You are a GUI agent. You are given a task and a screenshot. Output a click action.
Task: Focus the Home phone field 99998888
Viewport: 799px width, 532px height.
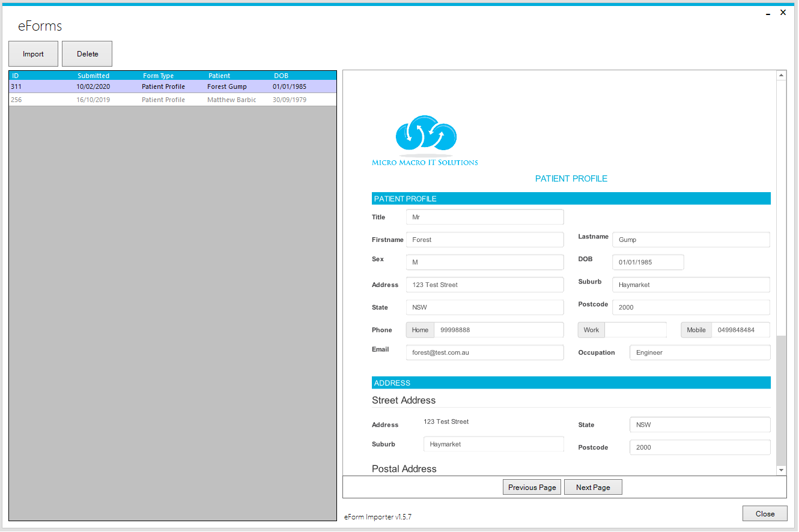(499, 330)
